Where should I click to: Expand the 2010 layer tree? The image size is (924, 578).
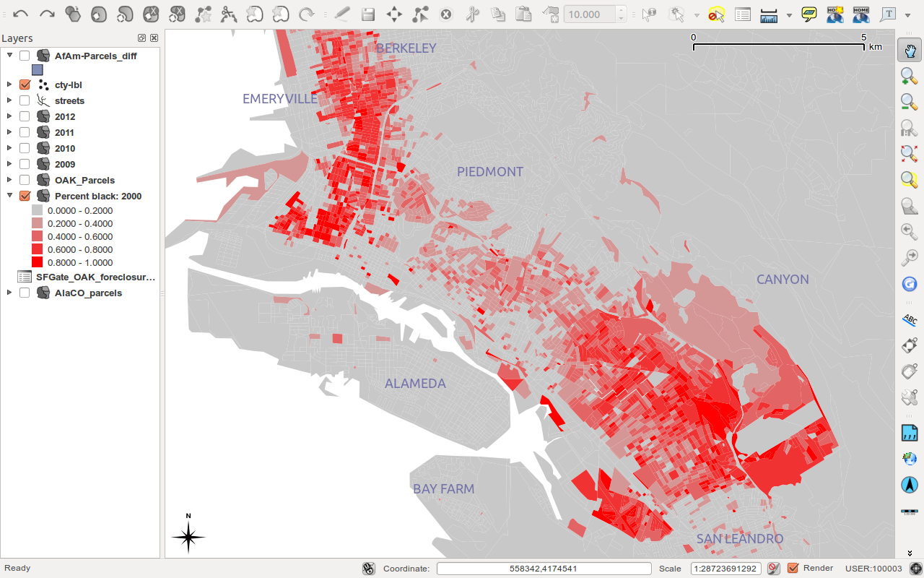(9, 148)
